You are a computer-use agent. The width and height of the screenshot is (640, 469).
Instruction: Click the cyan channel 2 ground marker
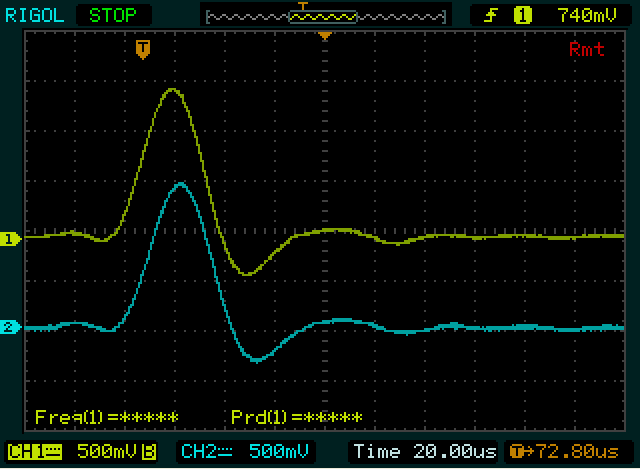10,327
